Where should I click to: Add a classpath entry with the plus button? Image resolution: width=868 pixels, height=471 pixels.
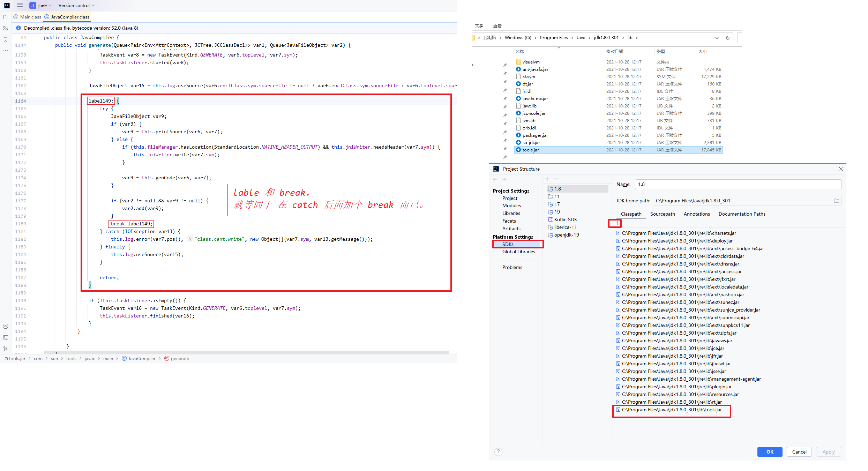tap(617, 223)
